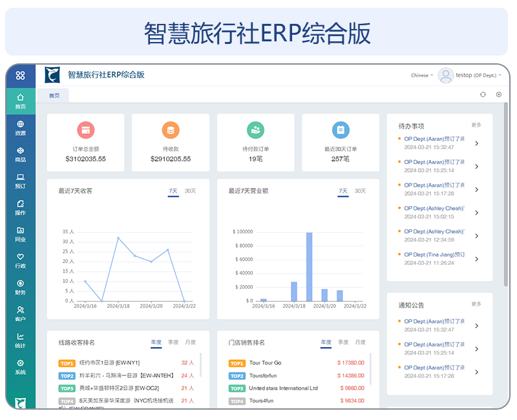Select 月度 in 门店销售排名
The height and width of the screenshot is (420, 517).
tap(361, 342)
